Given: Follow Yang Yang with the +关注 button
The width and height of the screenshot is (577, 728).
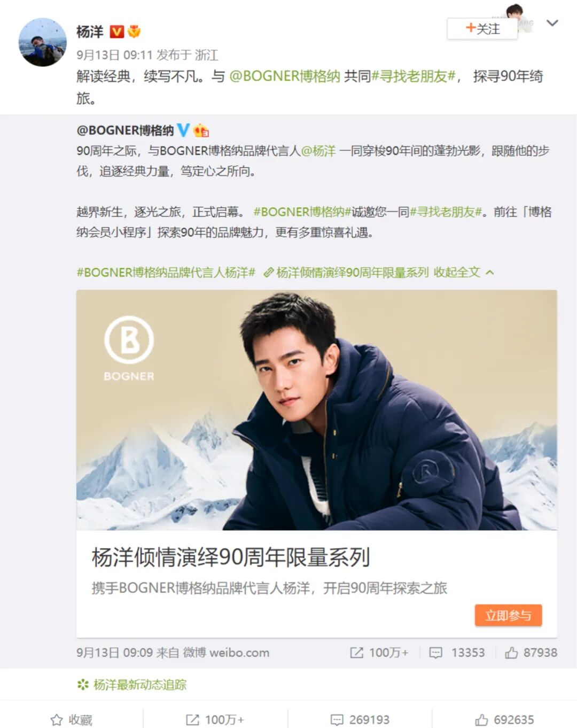Looking at the screenshot, I should [482, 29].
